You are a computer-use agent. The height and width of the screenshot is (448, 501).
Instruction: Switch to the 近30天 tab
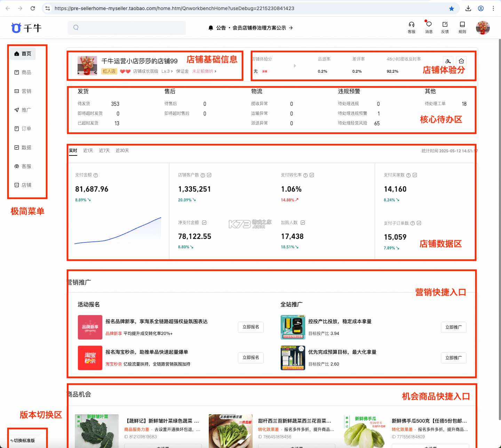122,151
